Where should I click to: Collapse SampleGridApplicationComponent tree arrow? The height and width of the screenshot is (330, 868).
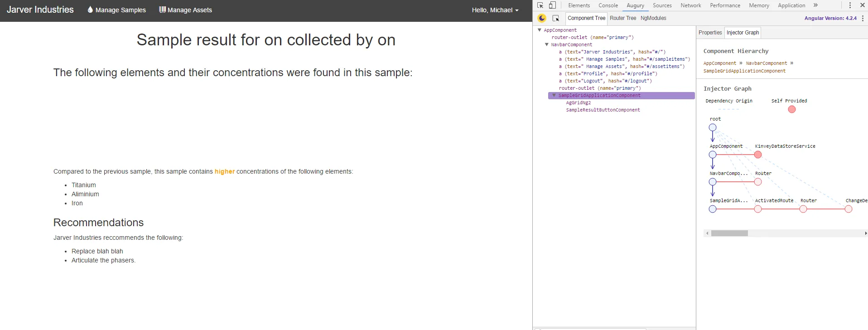pos(554,96)
